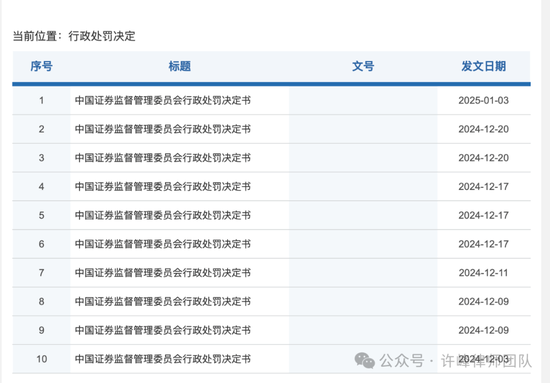This screenshot has width=550, height=383.
Task: Click the 发文日期 column header
Action: click(483, 66)
